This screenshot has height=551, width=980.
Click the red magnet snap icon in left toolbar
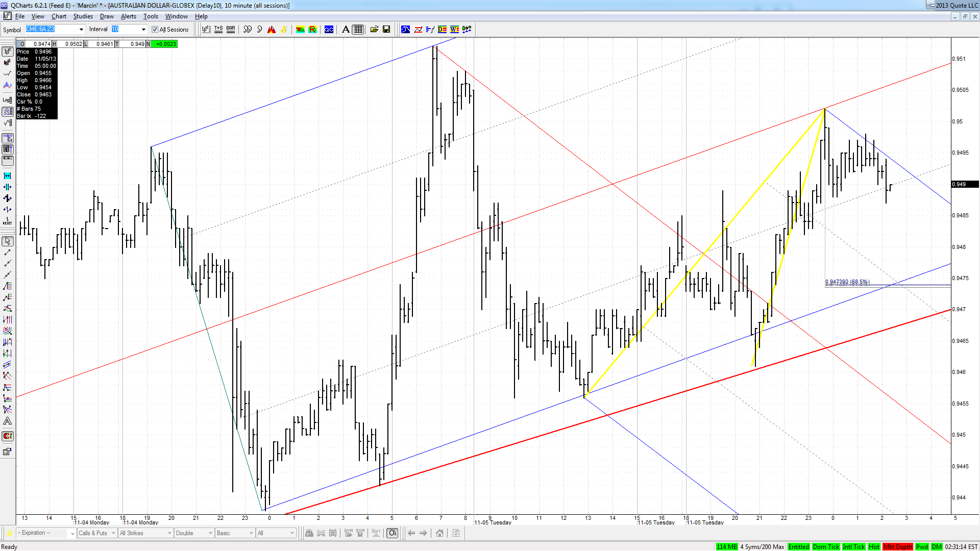click(8, 436)
